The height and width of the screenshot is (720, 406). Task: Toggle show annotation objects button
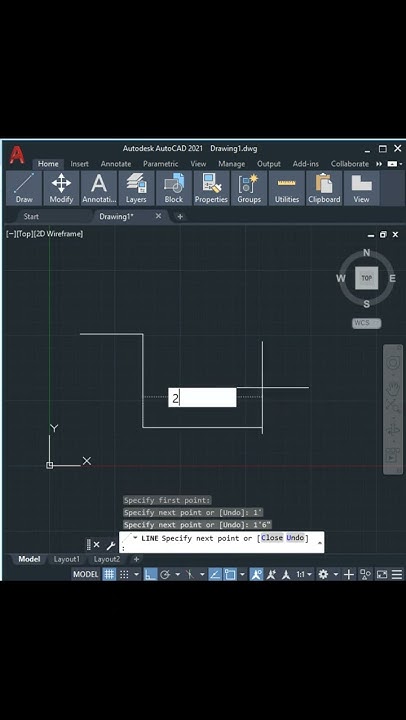256,574
